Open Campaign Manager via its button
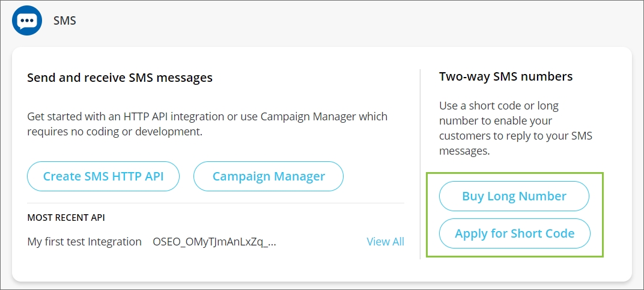Image resolution: width=644 pixels, height=290 pixels. click(x=269, y=176)
